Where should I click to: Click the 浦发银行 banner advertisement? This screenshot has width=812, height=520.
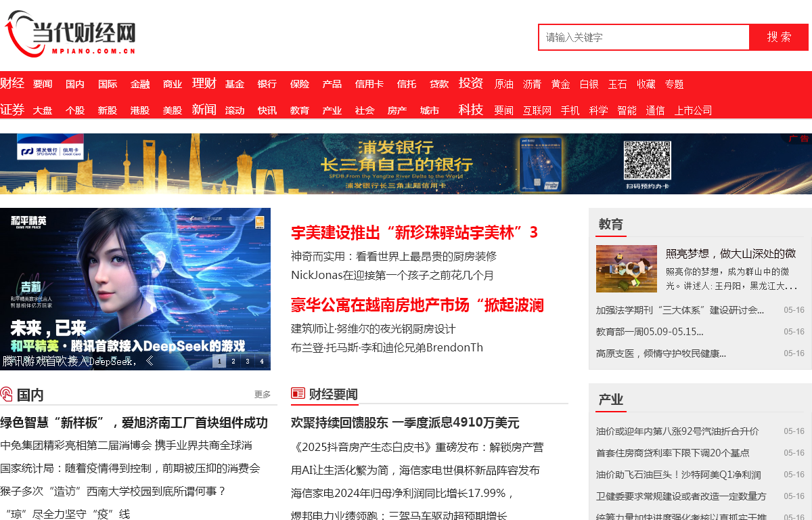coord(406,164)
